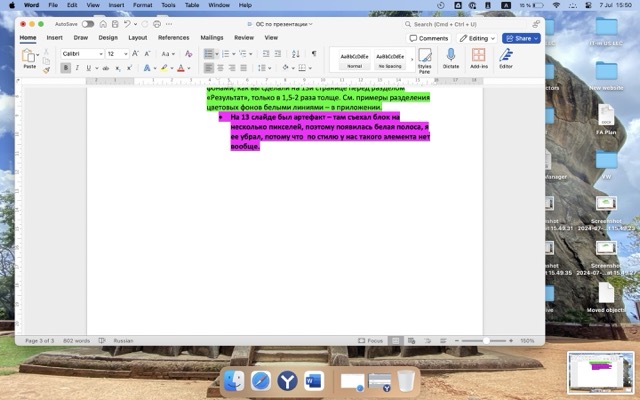Apply bulleted list formatting
The width and height of the screenshot is (640, 400).
[x=209, y=53]
